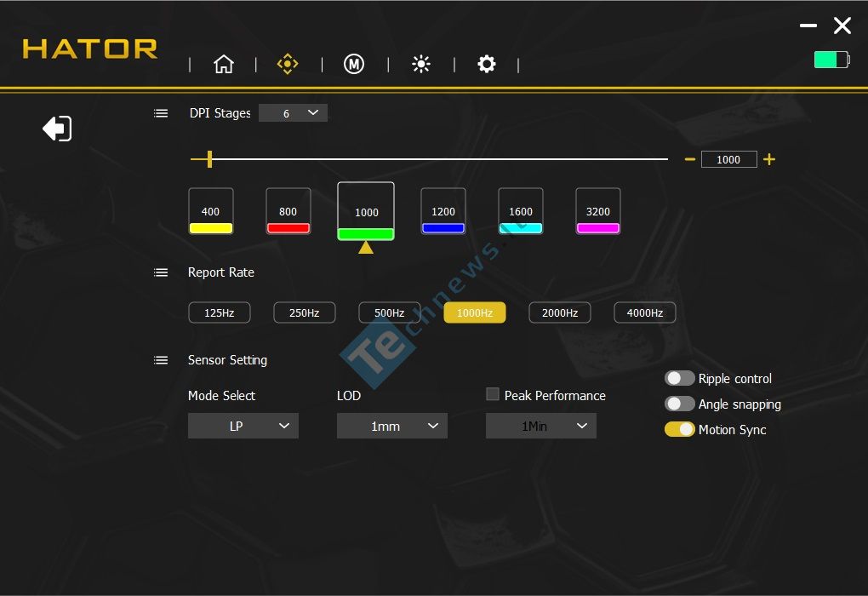This screenshot has width=868, height=596.
Task: Click the Sensor Setting heading
Action: click(x=227, y=360)
